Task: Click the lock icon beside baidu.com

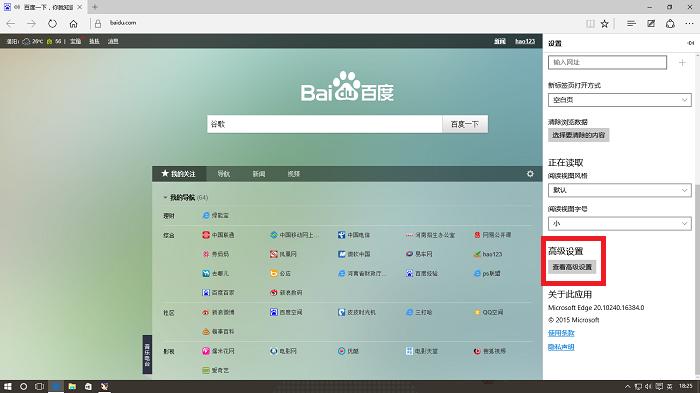Action: click(98, 24)
